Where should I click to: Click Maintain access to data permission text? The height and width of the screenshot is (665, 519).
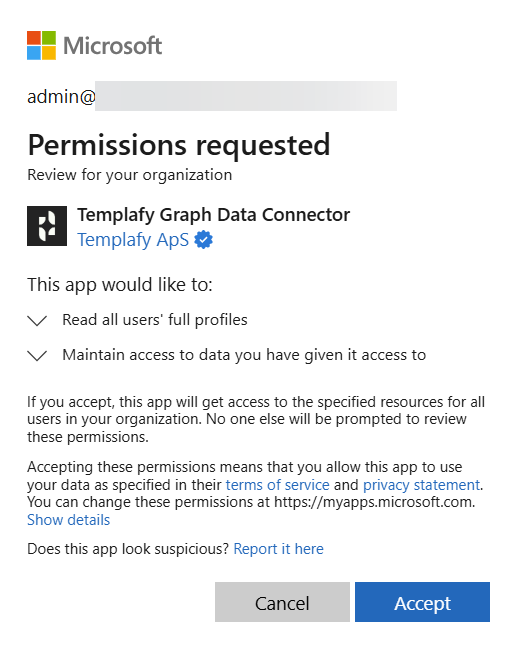coord(244,355)
